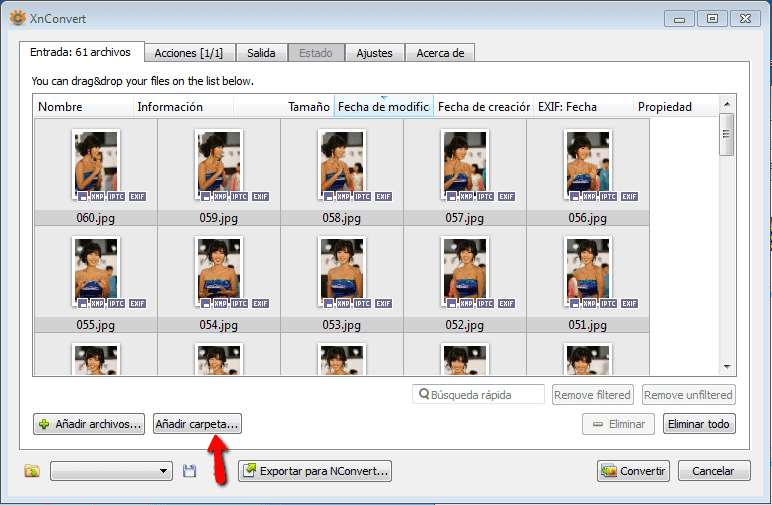This screenshot has width=772, height=505.
Task: Click the IPTC badge on 054.jpg thumbnail
Action: click(239, 303)
